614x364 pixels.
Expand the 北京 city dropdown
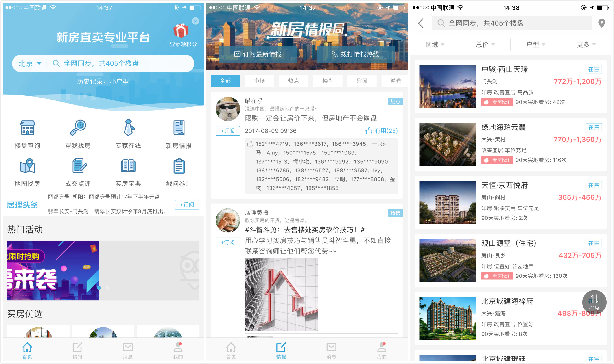pos(30,63)
